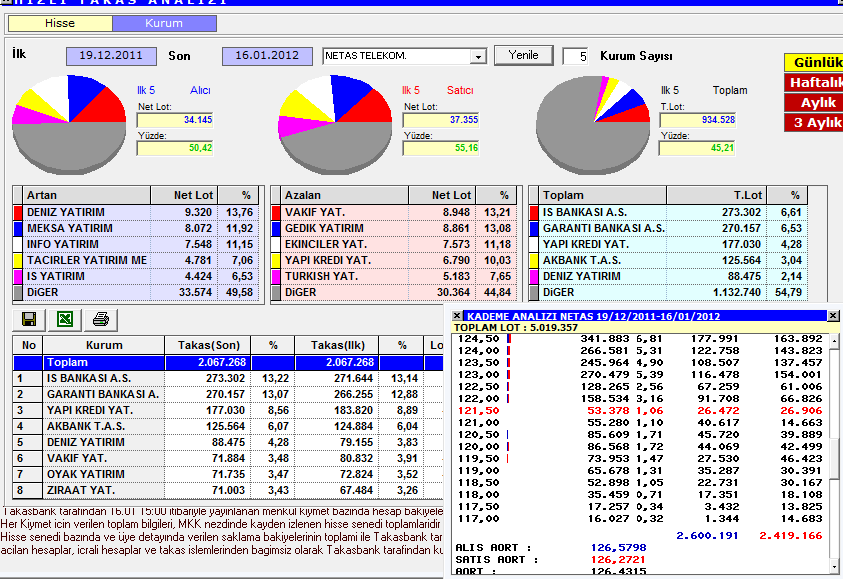Click the Kurum Sayısı number field
Screen dimensions: 843x579
coord(575,56)
